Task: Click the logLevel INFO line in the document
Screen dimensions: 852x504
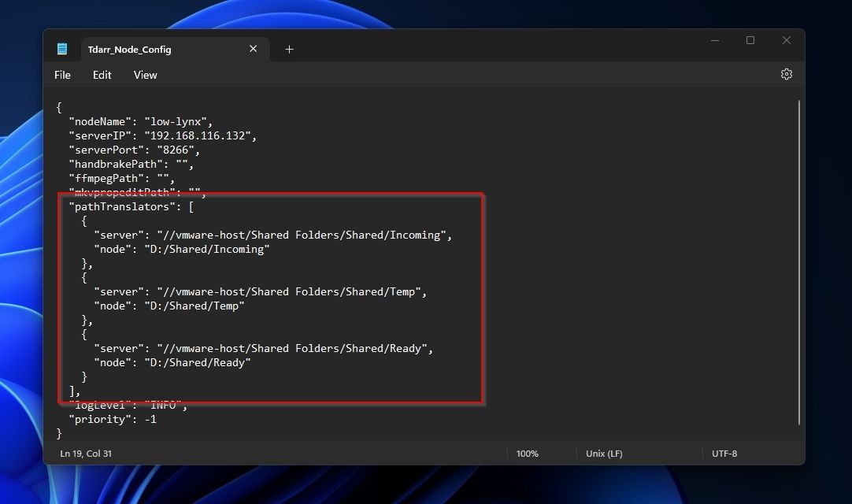Action: [126, 405]
